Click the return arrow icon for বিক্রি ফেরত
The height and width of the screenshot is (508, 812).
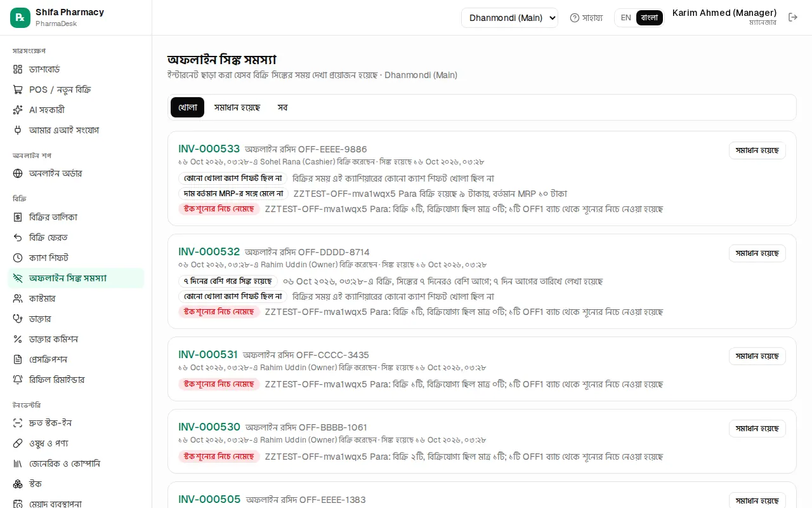coord(18,237)
